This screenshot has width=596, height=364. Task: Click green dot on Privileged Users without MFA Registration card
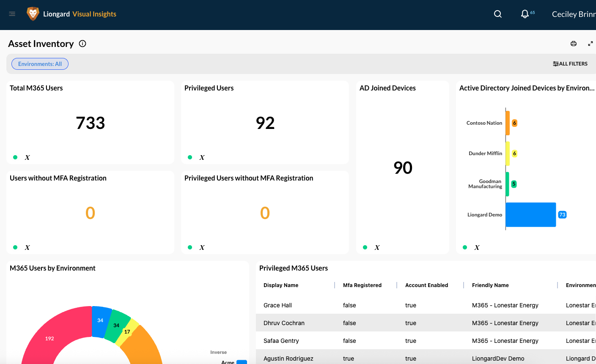pyautogui.click(x=190, y=247)
